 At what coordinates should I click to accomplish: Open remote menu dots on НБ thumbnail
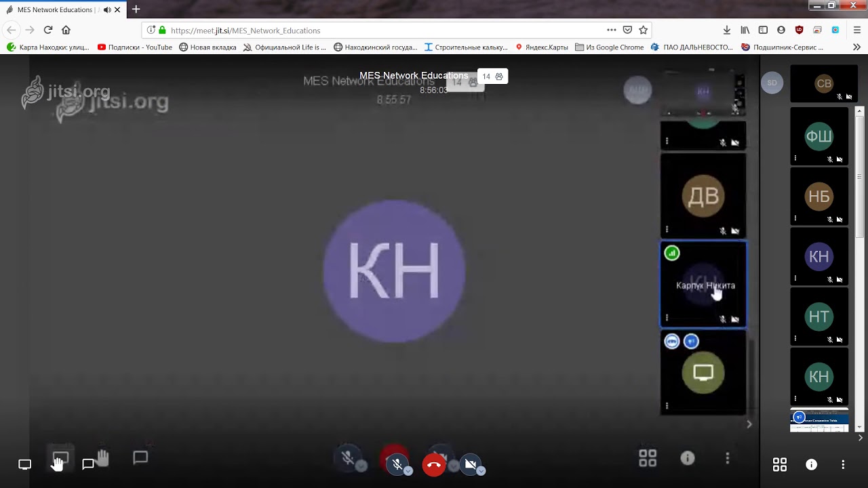pyautogui.click(x=795, y=219)
